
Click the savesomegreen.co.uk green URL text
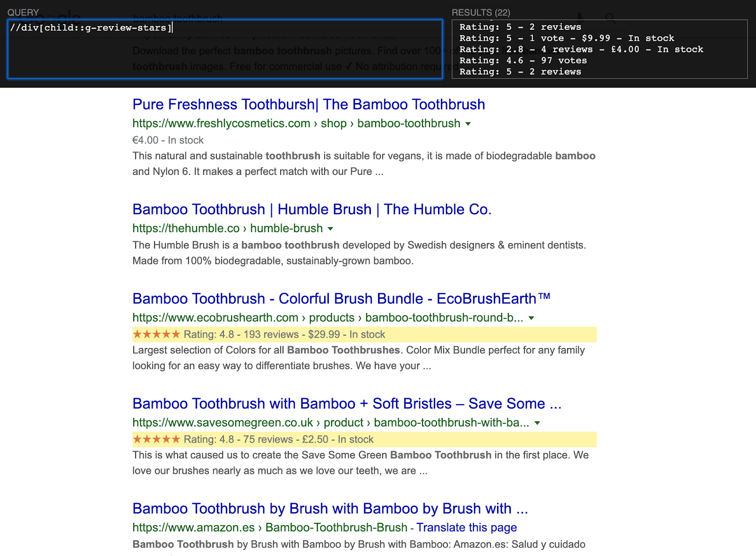[x=331, y=423]
